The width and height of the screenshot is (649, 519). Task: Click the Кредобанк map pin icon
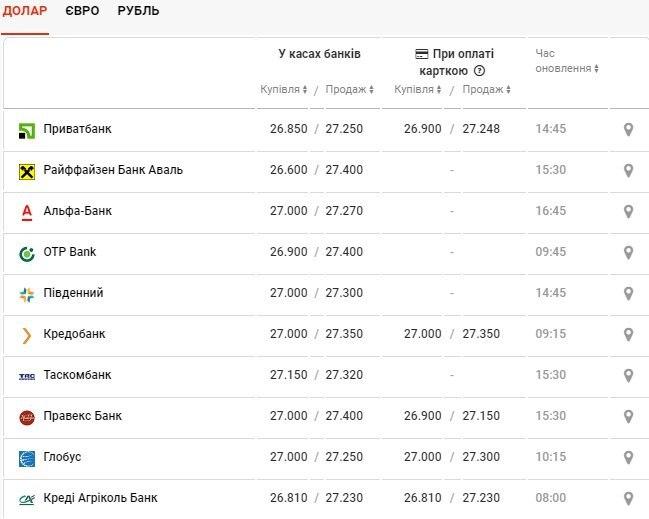628,334
